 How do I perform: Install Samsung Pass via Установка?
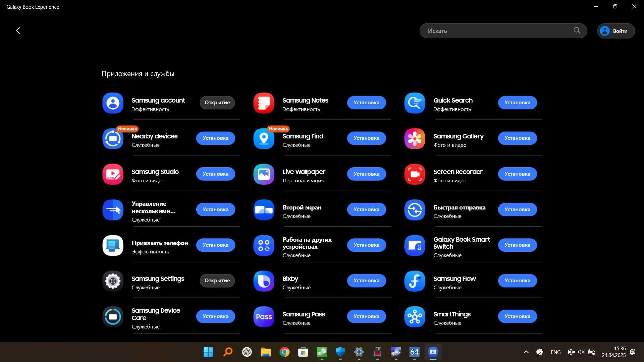tap(366, 316)
